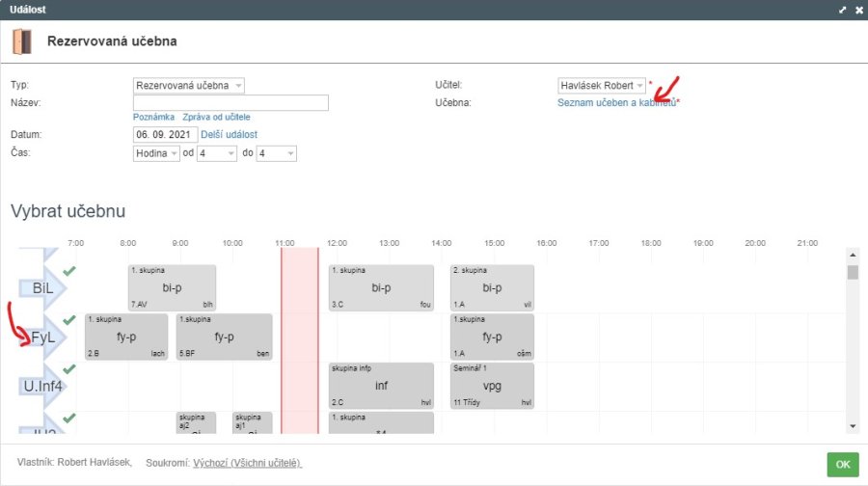Click Seznam učeben a kabinetů link

click(x=617, y=102)
